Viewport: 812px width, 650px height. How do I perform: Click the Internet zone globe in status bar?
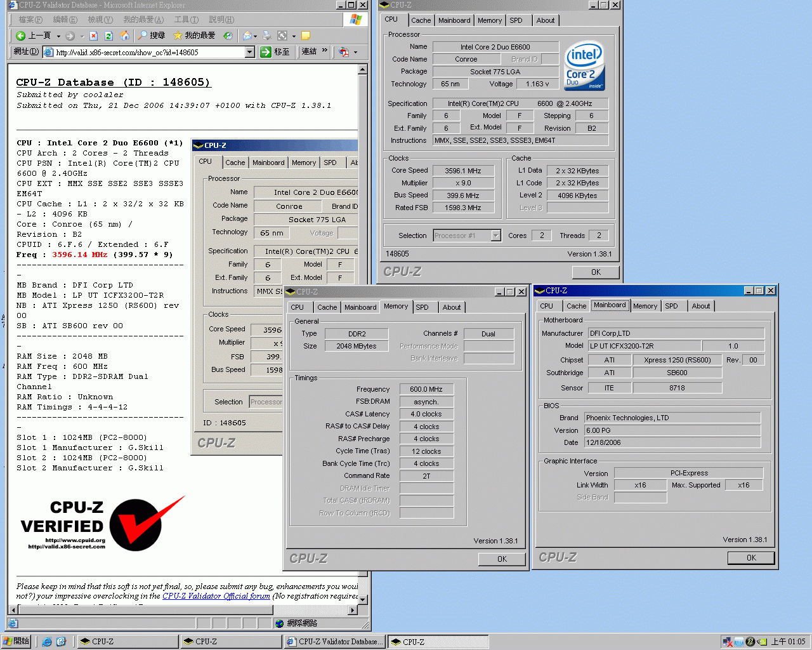coord(279,623)
